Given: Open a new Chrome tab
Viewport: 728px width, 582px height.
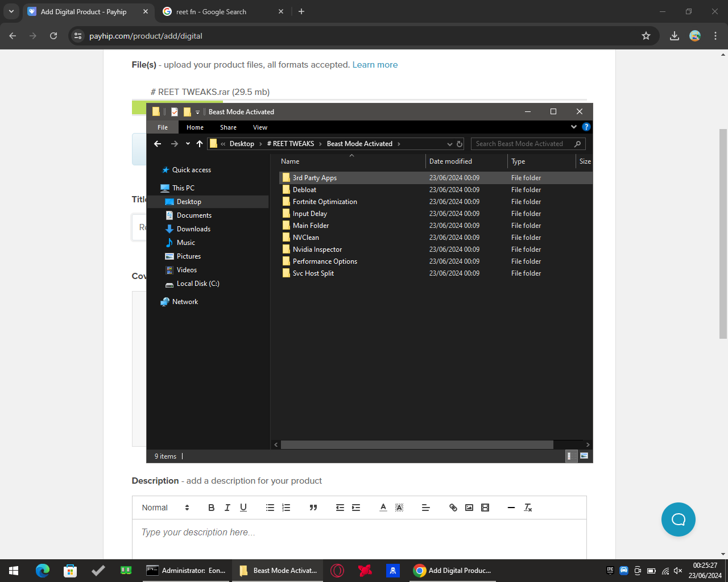Looking at the screenshot, I should pos(301,11).
